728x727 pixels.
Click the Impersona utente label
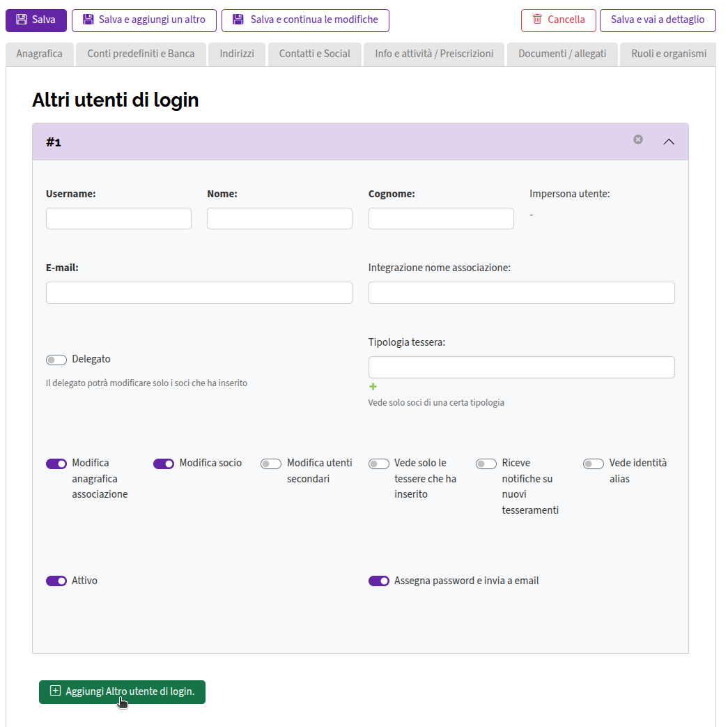(x=570, y=194)
